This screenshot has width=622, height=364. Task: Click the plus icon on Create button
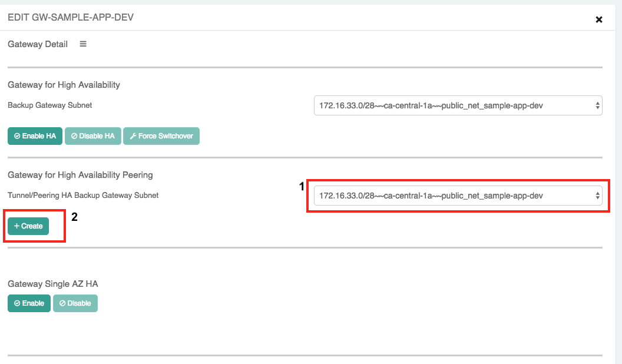(16, 226)
